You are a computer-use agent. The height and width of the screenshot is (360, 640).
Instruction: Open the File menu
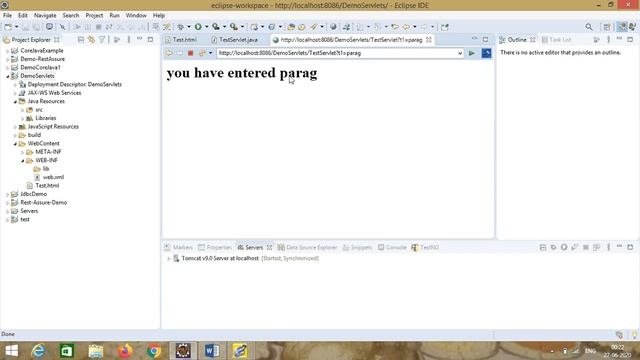click(x=7, y=15)
